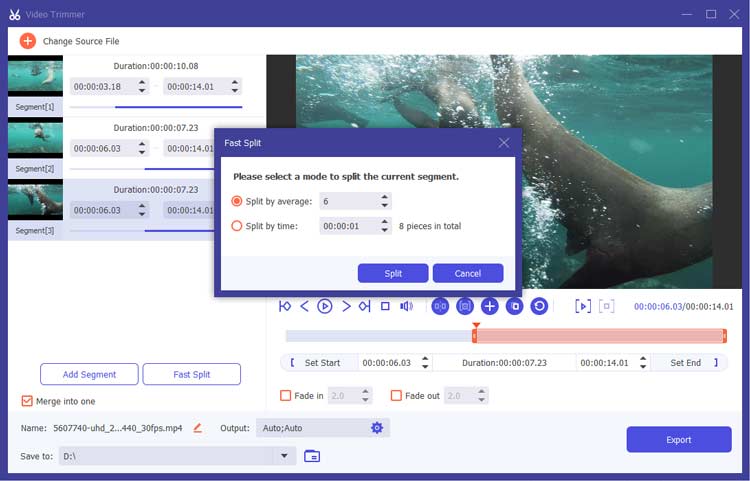
Task: Jump to segment end with skip-forward icon
Action: coord(364,306)
